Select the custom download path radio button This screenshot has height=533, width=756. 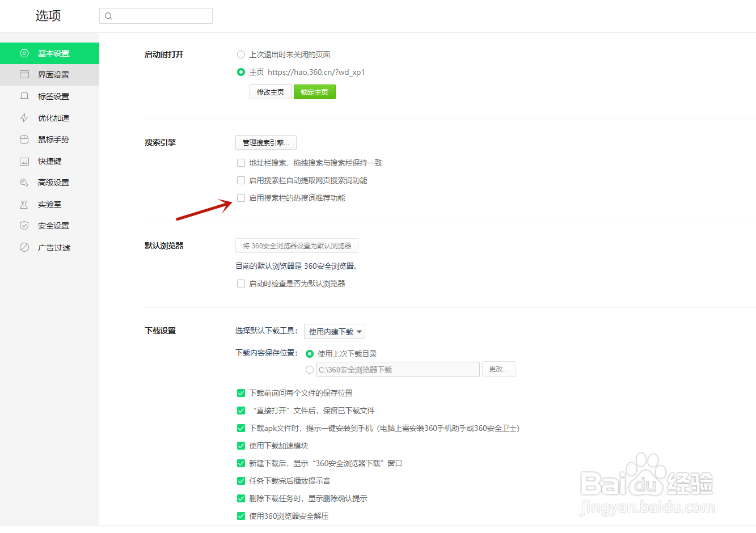310,370
